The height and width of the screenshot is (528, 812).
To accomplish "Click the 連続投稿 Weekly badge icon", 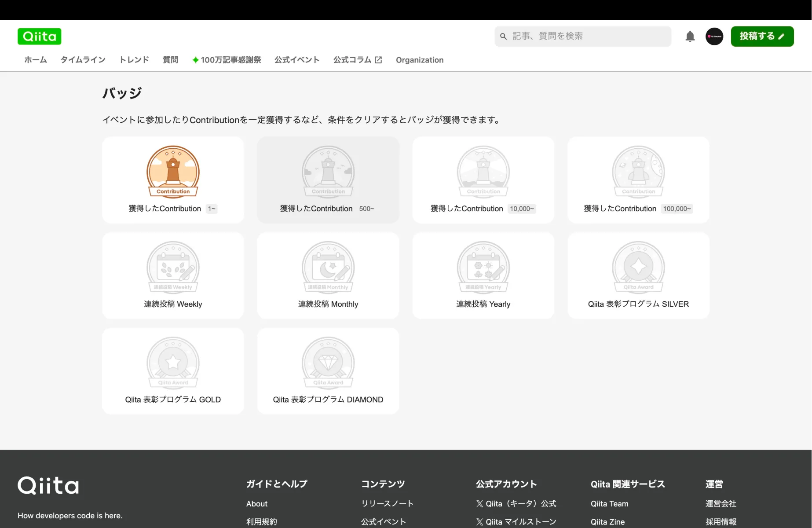I will (x=173, y=268).
